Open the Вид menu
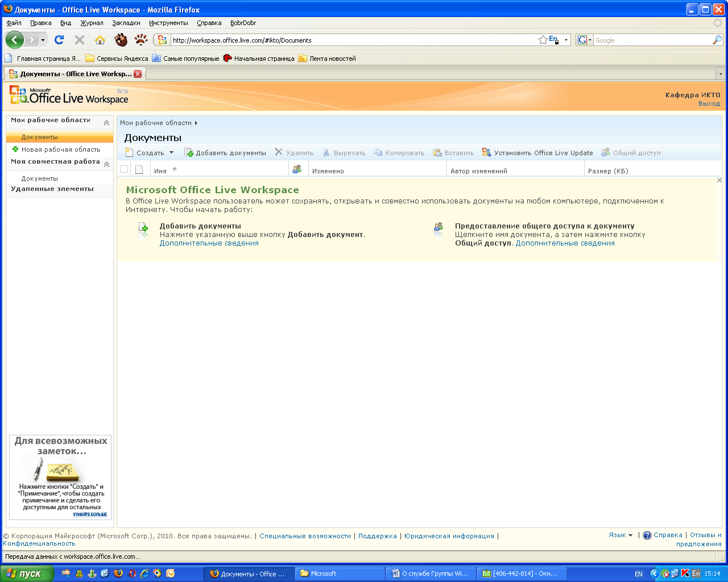 tap(66, 23)
